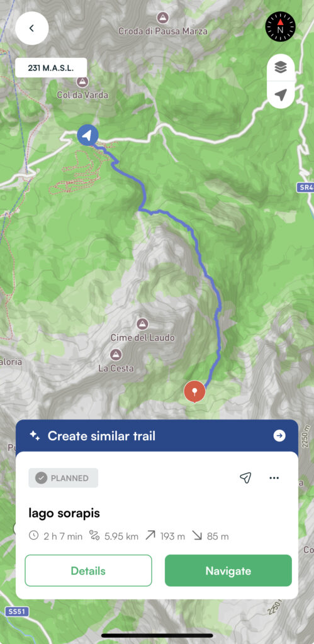The image size is (314, 644).
Task: Select the Cime del Laudo peak marker
Action: click(143, 324)
